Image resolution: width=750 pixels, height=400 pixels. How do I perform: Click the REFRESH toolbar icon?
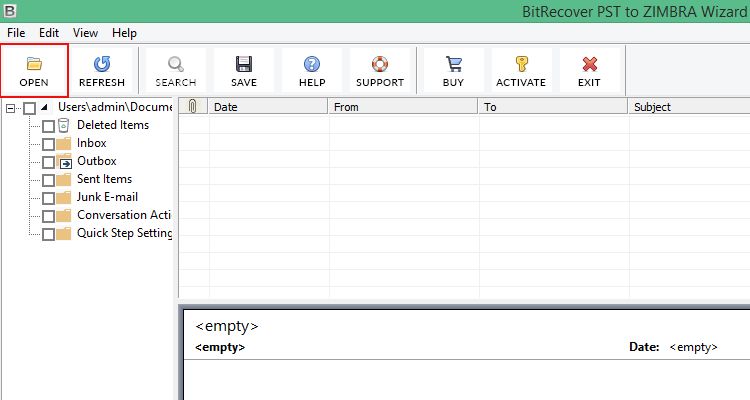coord(102,64)
